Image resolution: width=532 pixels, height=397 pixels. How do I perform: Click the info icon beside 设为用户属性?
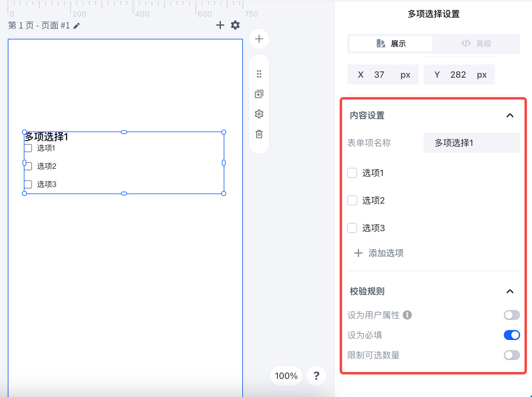tap(407, 315)
